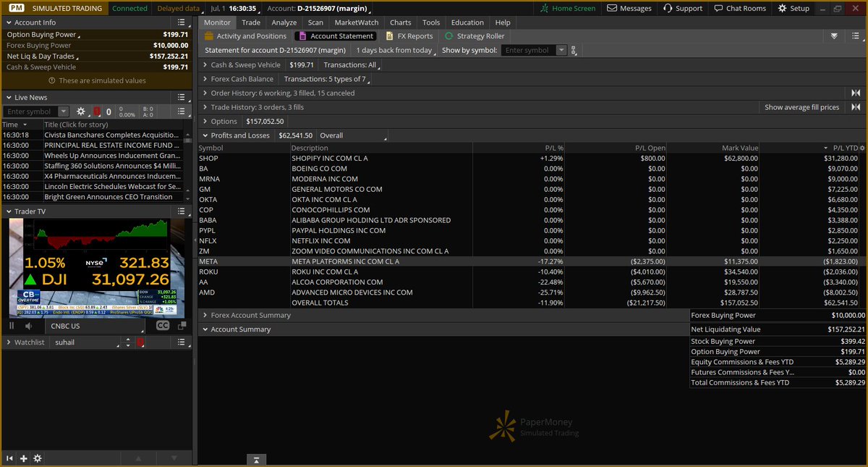The image size is (868, 467).
Task: Collapse the Trader TV gadget
Action: coord(8,211)
